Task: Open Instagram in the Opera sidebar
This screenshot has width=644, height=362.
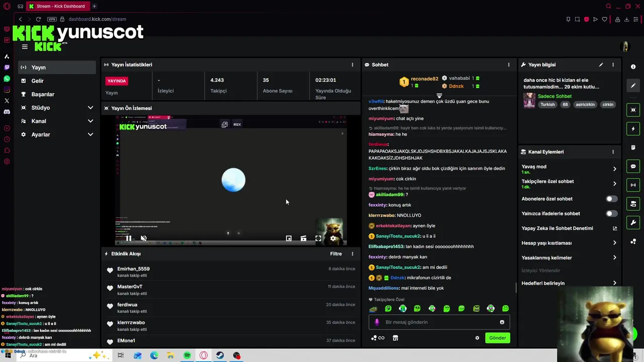Action: tap(7, 90)
